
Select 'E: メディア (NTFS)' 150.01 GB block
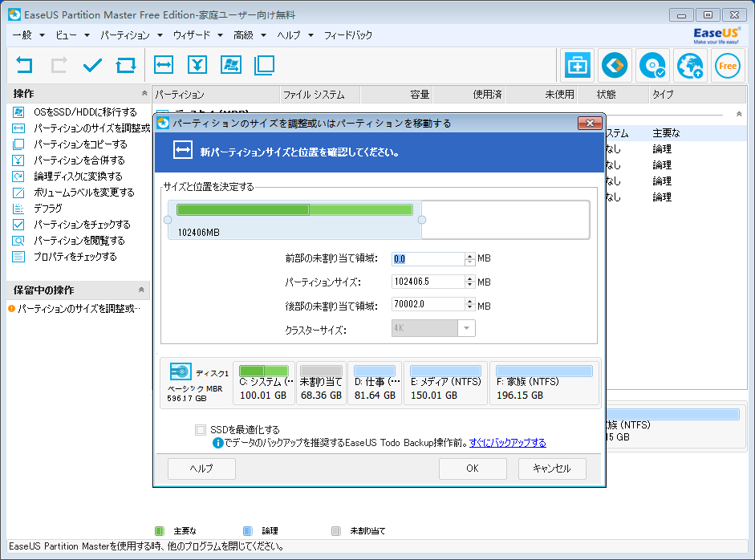(446, 383)
